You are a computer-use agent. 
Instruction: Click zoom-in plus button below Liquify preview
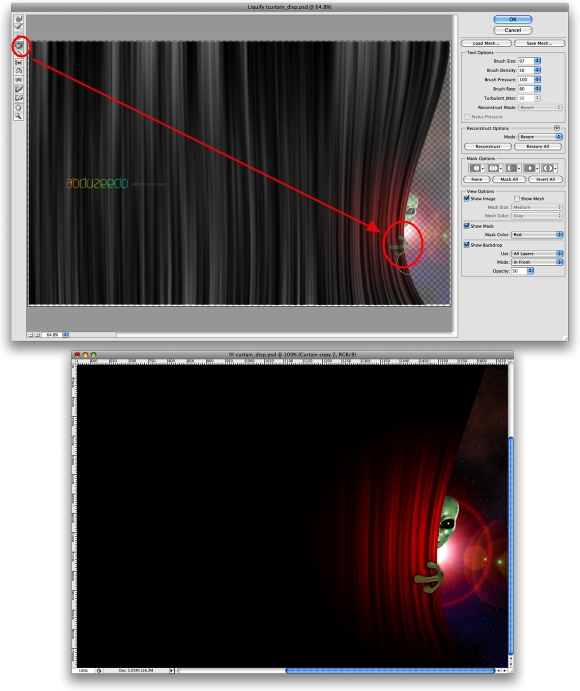37,334
